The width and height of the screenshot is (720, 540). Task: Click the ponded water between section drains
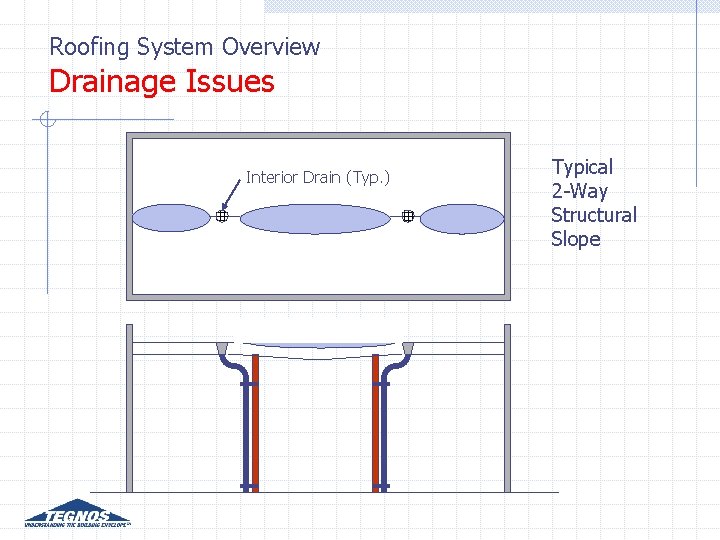317,346
